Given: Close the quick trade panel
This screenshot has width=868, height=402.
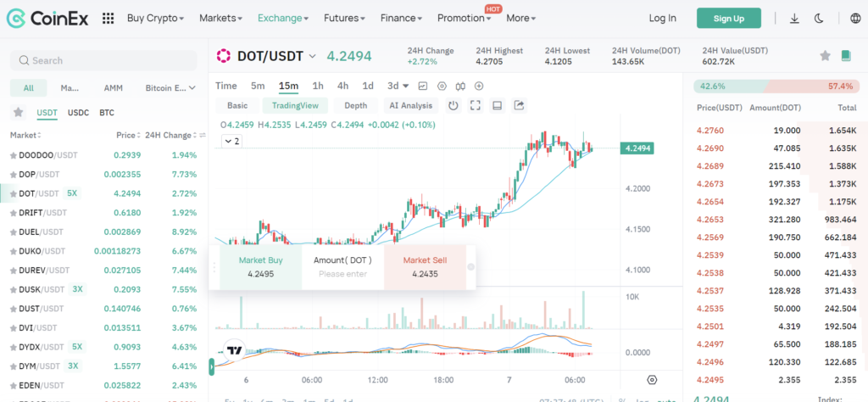Looking at the screenshot, I should [x=471, y=267].
